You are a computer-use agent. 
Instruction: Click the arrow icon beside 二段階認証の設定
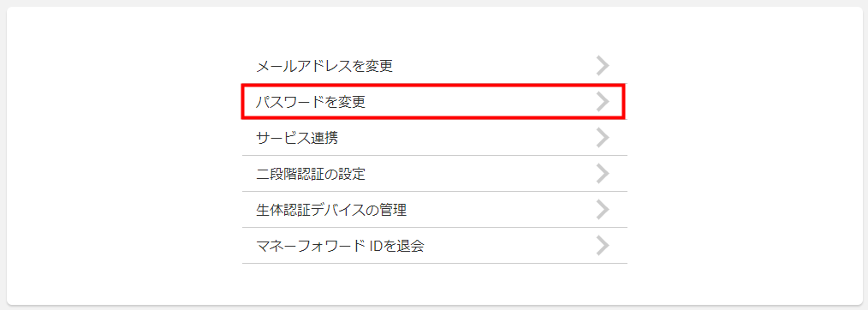tap(603, 174)
